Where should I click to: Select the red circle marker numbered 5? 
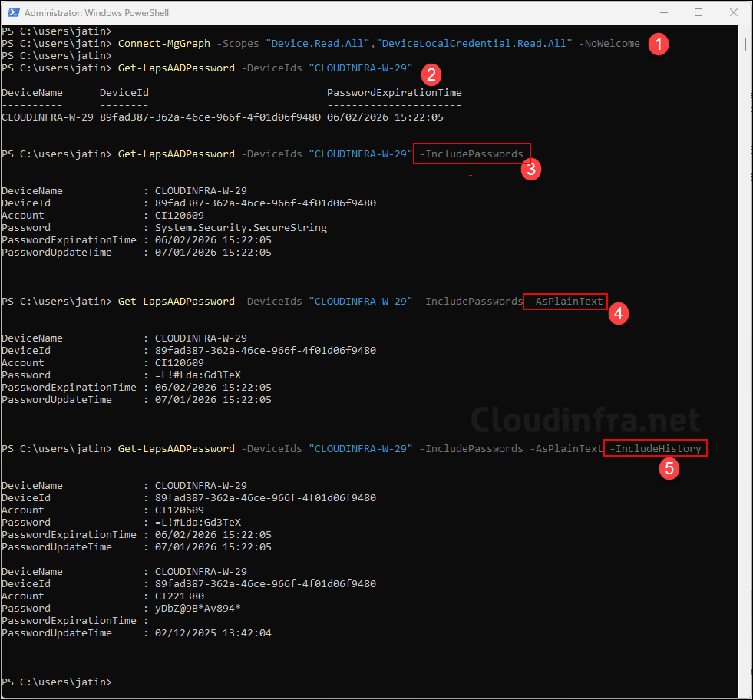(670, 469)
